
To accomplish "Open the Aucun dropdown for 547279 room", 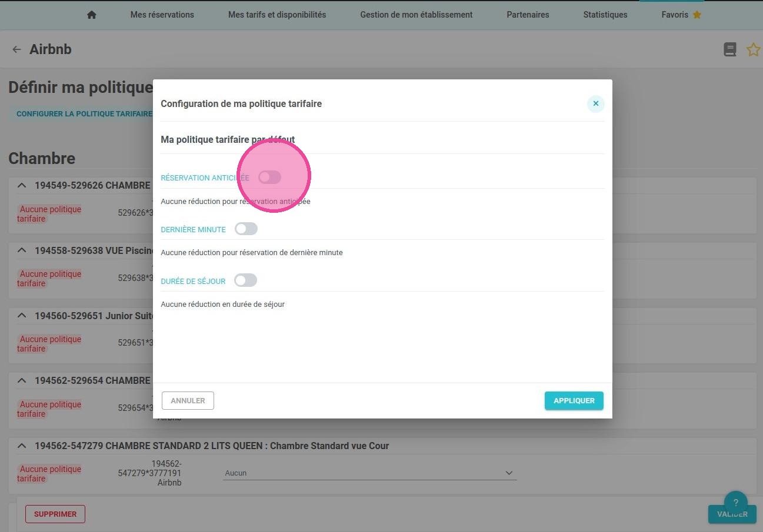I will point(369,473).
